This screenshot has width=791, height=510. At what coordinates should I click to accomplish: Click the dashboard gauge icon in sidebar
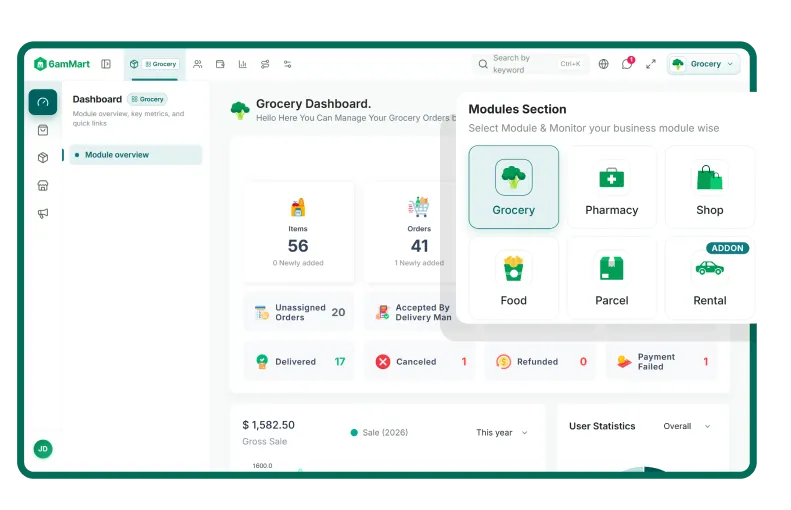point(43,102)
